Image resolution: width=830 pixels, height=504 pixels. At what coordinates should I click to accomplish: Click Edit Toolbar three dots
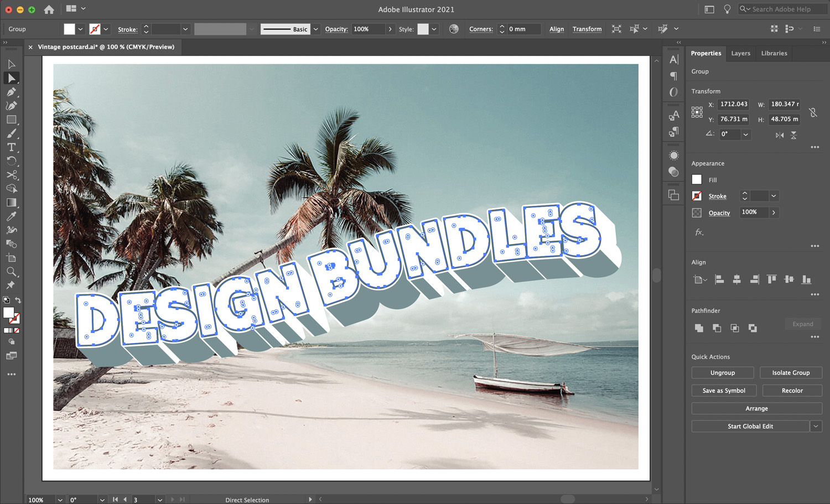click(11, 375)
